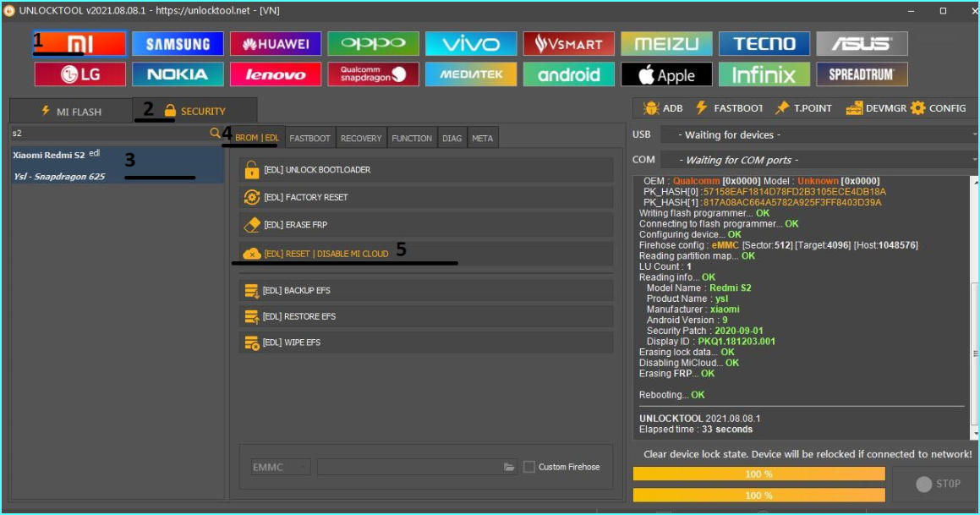Screen dimensions: 980x515
Task: Open T.POINT test point viewer
Action: click(803, 108)
